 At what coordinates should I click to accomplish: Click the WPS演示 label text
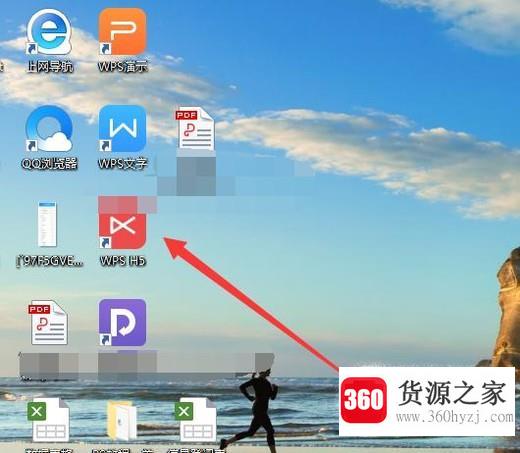tap(123, 67)
